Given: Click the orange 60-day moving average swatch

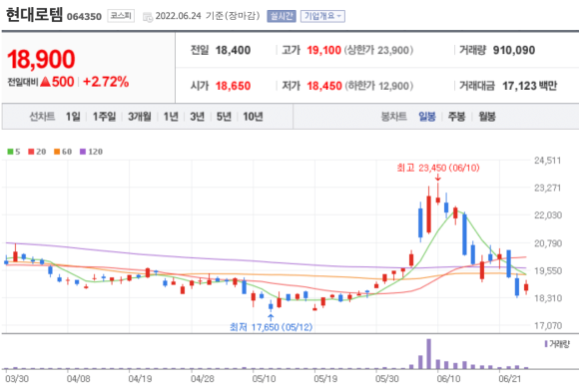Looking at the screenshot, I should point(57,152).
